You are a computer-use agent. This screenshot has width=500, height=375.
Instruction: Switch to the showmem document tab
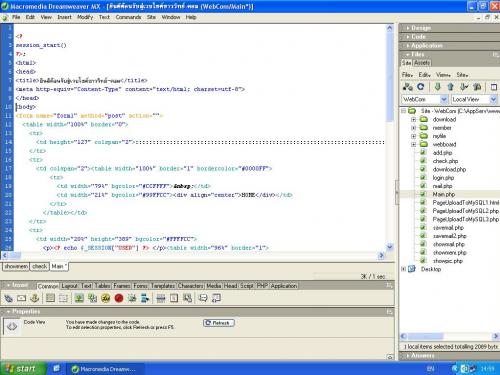click(16, 266)
